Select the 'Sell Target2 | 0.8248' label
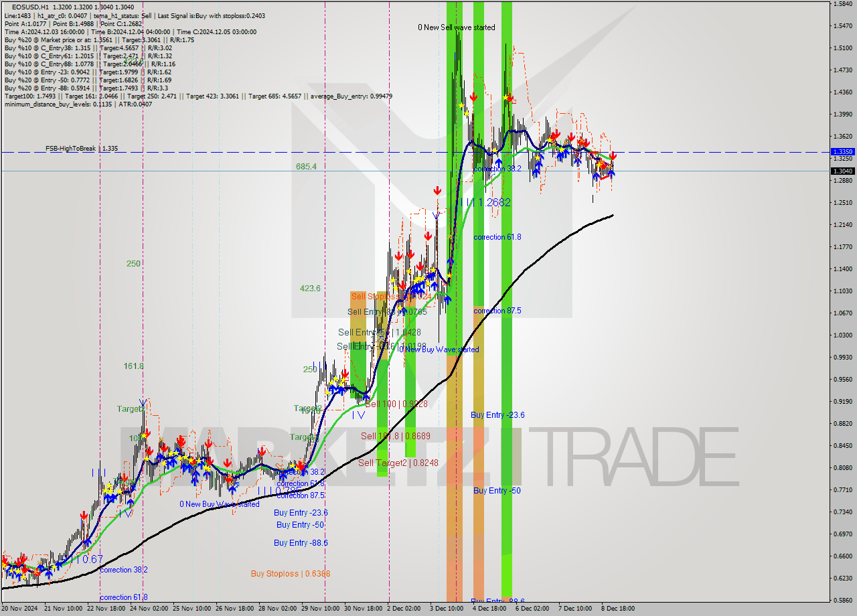The height and width of the screenshot is (616, 857). coord(398,463)
